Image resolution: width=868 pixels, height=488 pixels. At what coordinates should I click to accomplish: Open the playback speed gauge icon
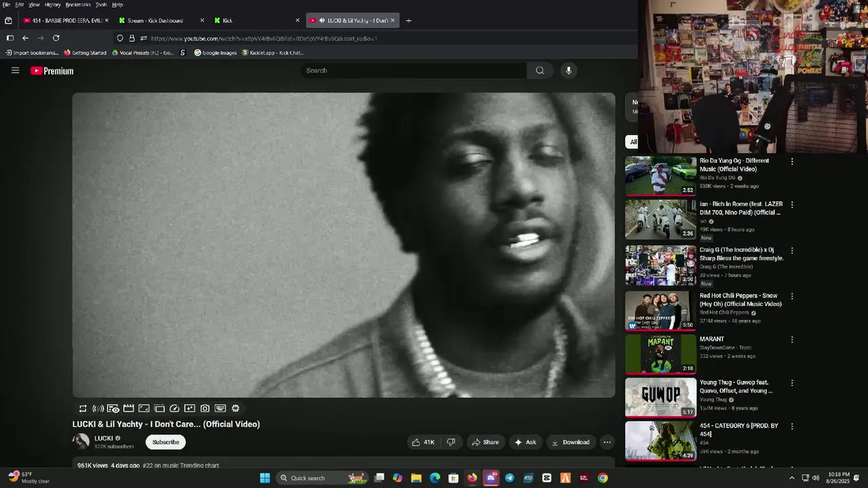point(174,409)
